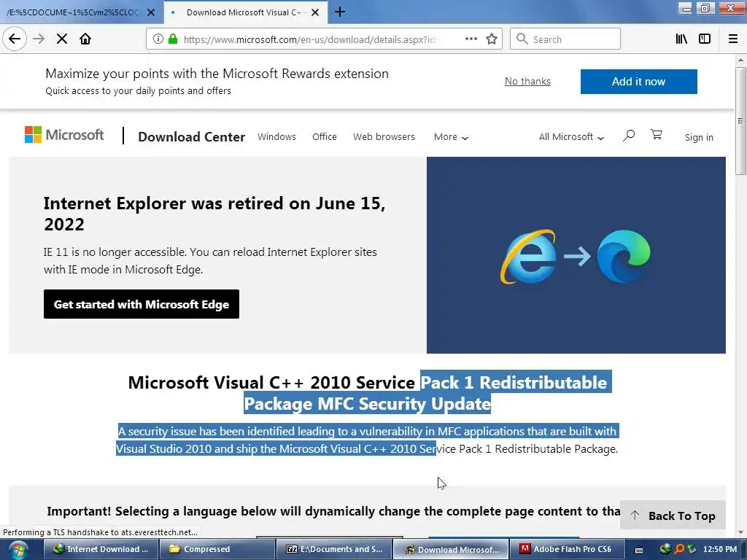
Task: Go back with the browser back arrow
Action: point(15,39)
